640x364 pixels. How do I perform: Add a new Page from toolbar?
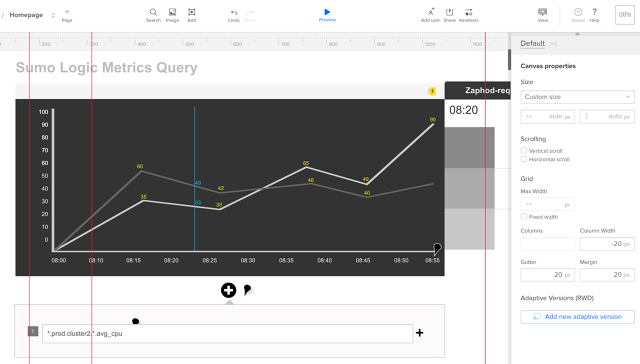67,16
